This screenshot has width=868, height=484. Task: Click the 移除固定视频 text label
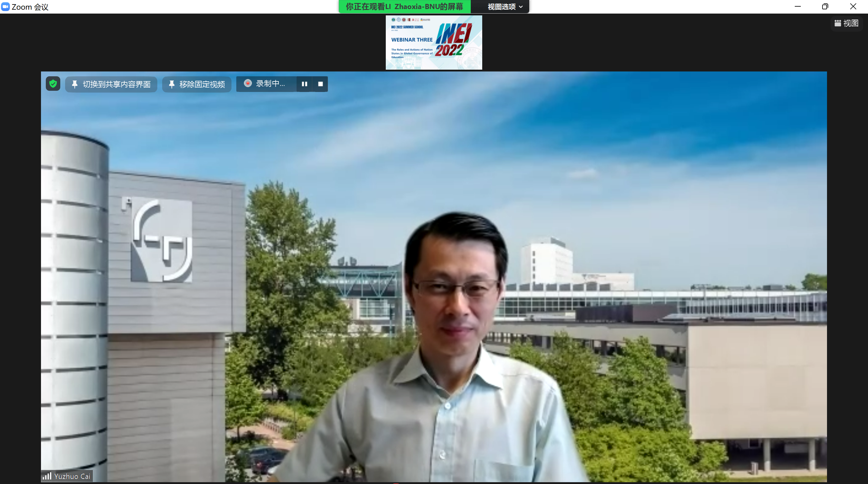tap(202, 84)
